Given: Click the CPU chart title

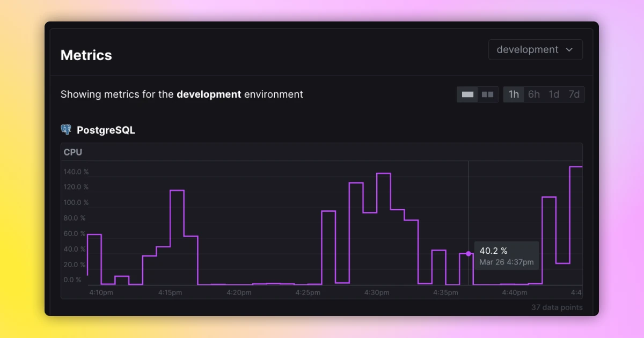Looking at the screenshot, I should (73, 152).
